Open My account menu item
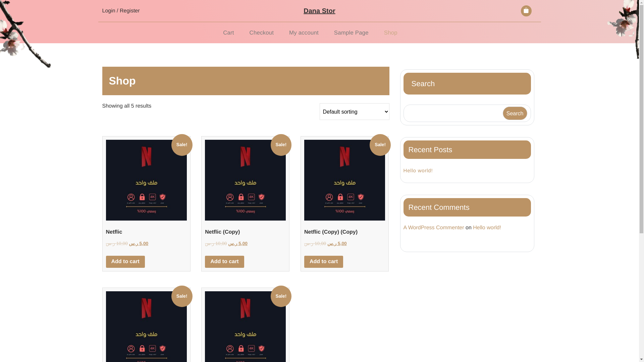Image resolution: width=644 pixels, height=362 pixels. [304, 33]
